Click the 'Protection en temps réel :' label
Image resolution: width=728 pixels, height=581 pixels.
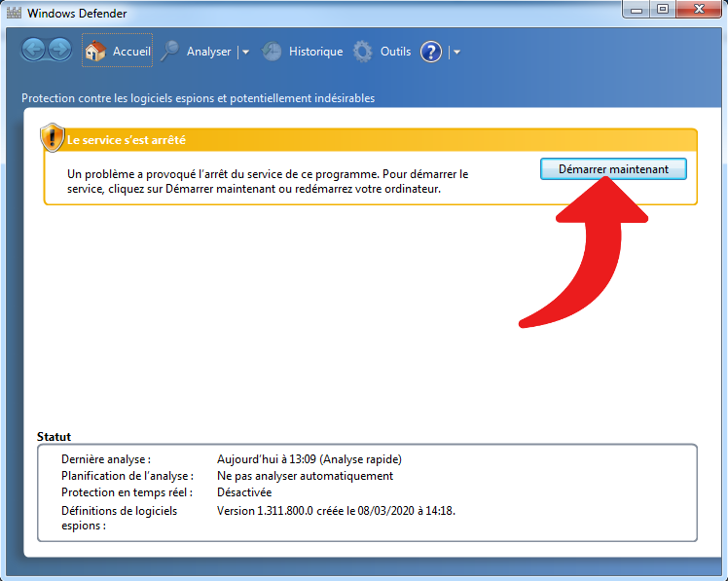[x=127, y=492]
